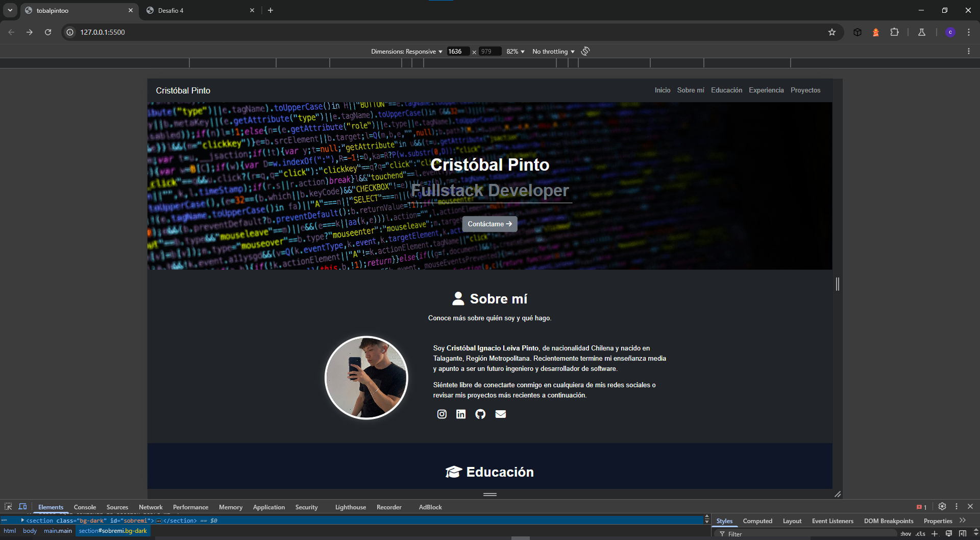This screenshot has height=540, width=980.
Task: Open the Proyectos navigation link
Action: pos(805,90)
